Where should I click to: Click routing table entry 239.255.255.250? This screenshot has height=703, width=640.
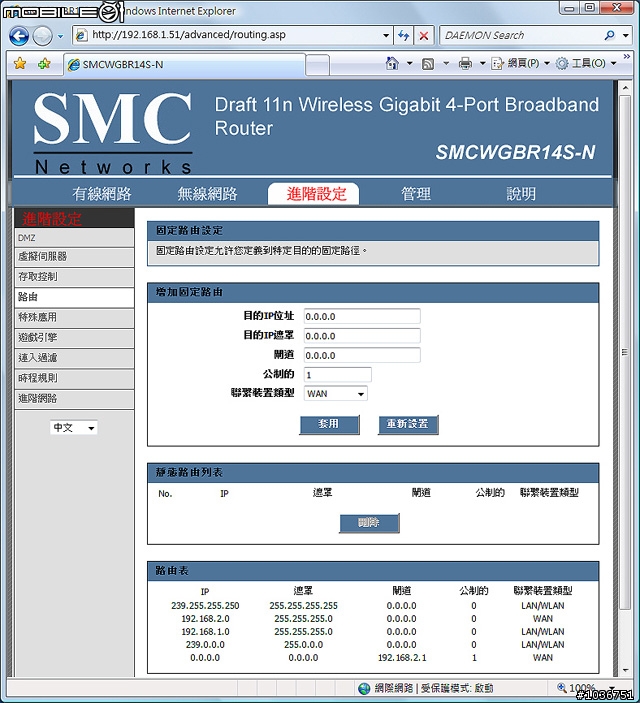[205, 606]
